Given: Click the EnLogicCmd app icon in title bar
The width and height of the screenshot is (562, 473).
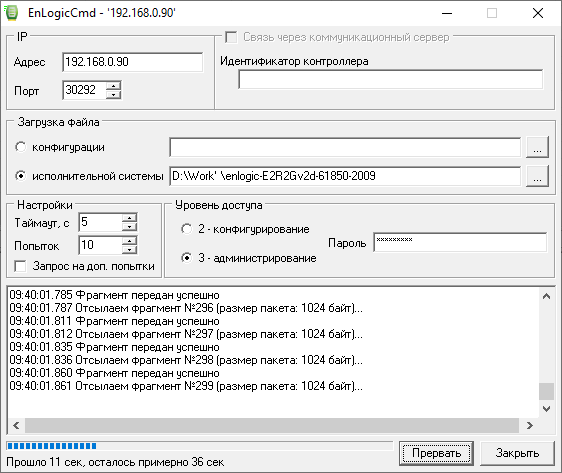Looking at the screenshot, I should [x=11, y=13].
